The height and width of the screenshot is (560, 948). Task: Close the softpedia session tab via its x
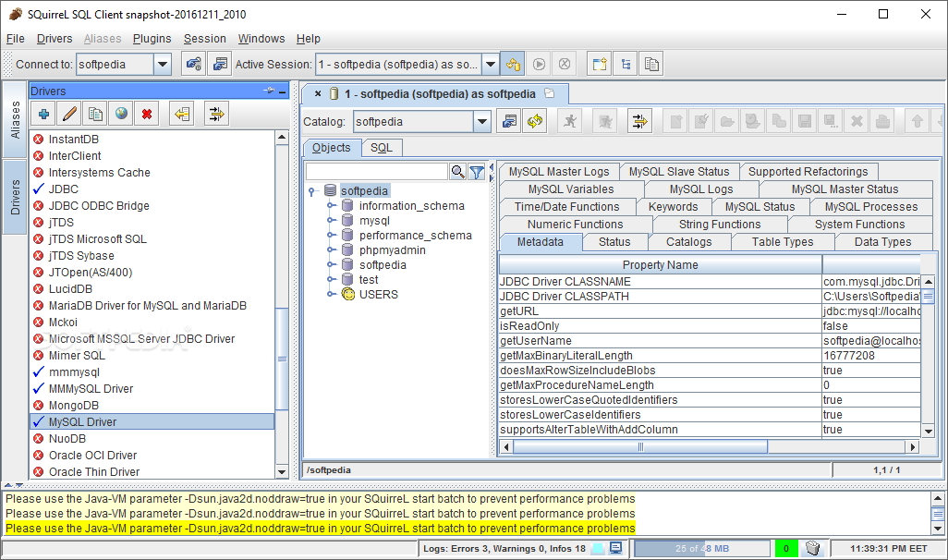point(318,93)
